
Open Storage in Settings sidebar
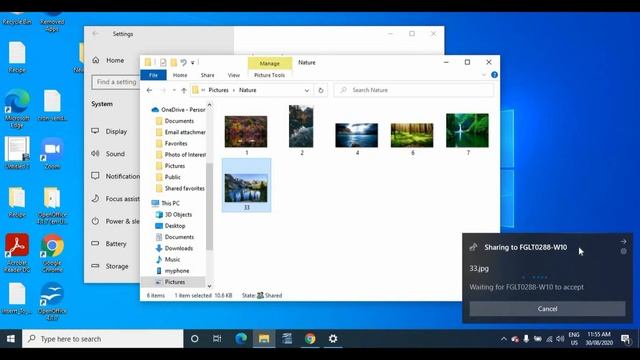tap(110, 266)
